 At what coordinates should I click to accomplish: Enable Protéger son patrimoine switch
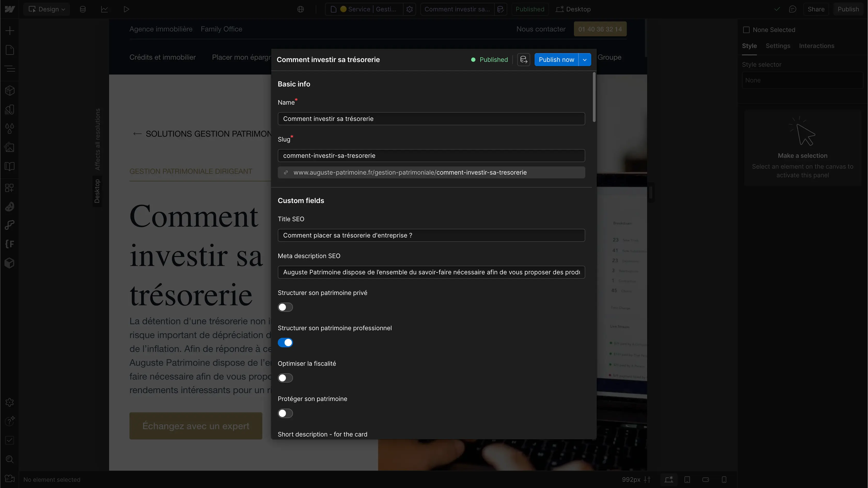[x=285, y=413]
